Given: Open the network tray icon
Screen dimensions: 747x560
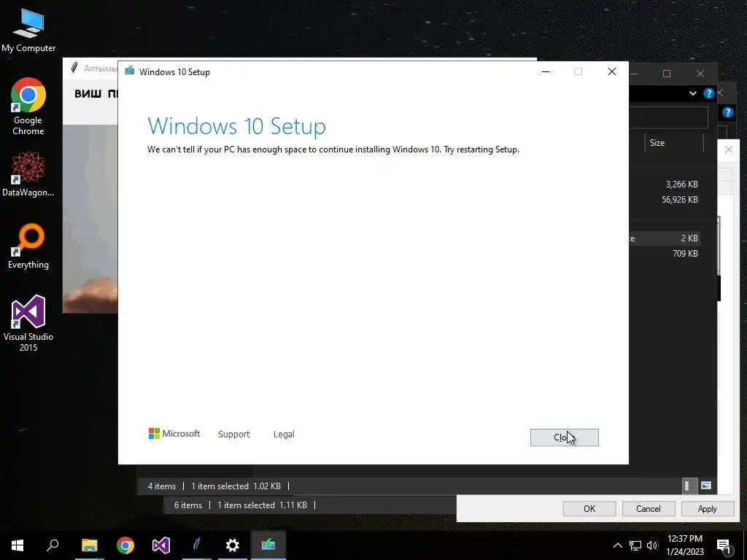Looking at the screenshot, I should click(635, 545).
